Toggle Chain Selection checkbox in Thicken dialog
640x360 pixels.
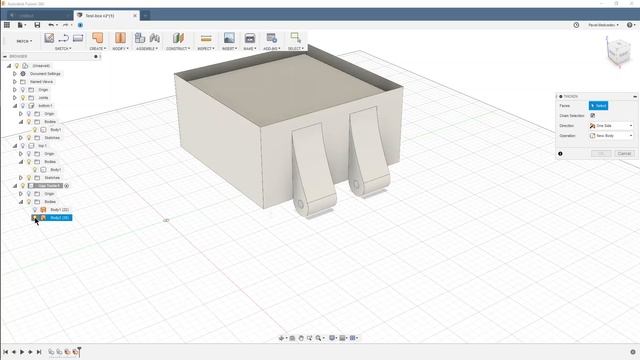(593, 116)
